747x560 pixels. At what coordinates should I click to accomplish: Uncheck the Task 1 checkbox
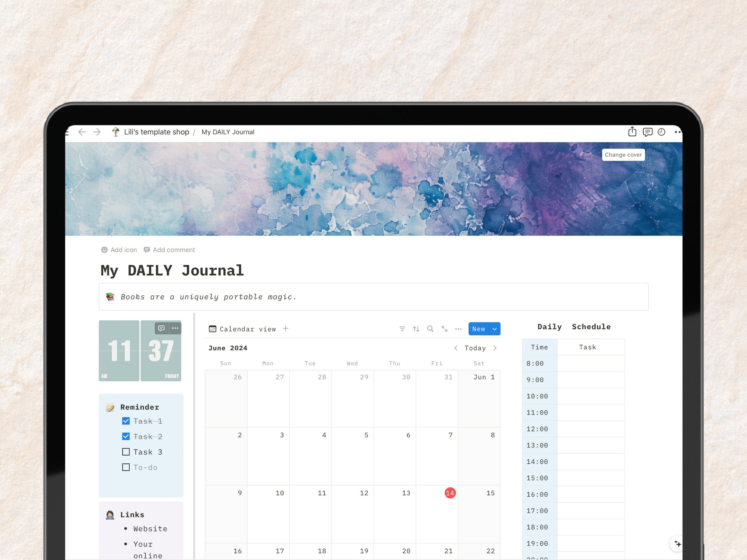click(x=126, y=421)
